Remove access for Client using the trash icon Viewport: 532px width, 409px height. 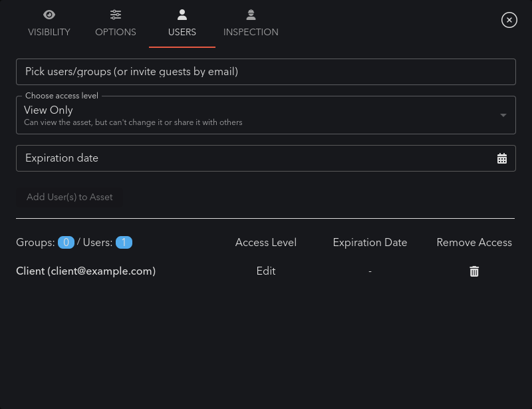[x=474, y=271]
